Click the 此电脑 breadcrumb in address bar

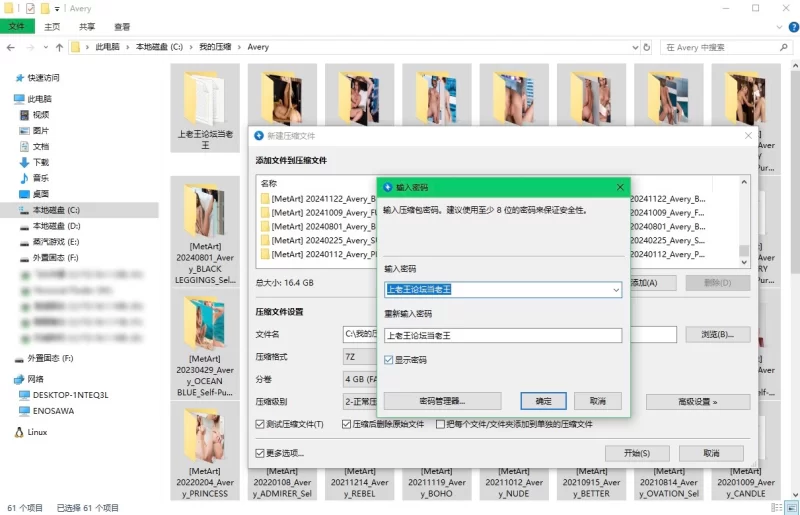107,47
